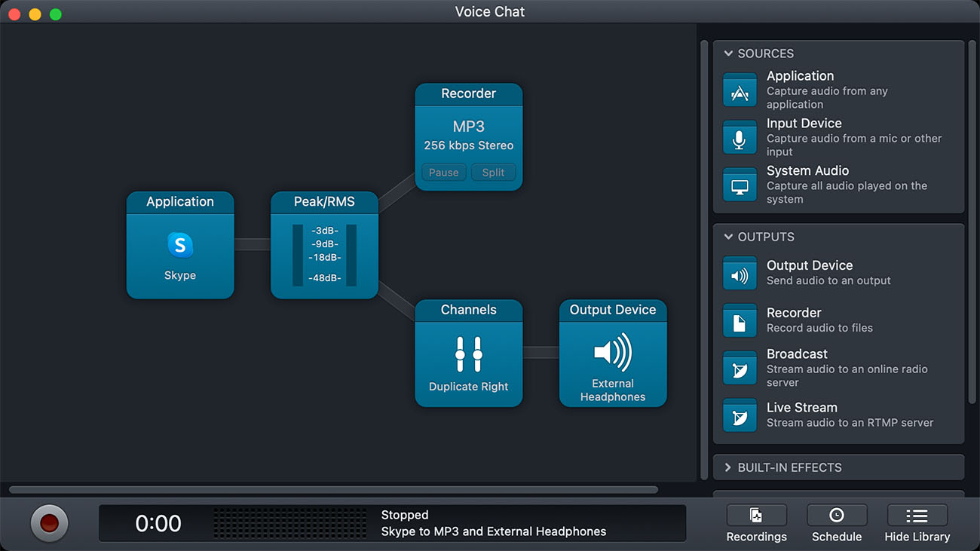Image resolution: width=980 pixels, height=551 pixels.
Task: Select the Input Device microphone icon
Action: 740,138
